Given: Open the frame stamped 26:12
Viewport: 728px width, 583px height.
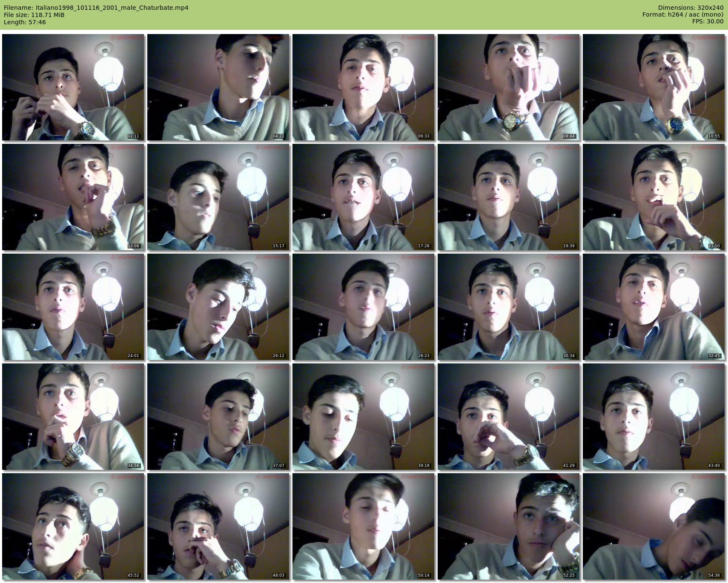Looking at the screenshot, I should coord(218,307).
